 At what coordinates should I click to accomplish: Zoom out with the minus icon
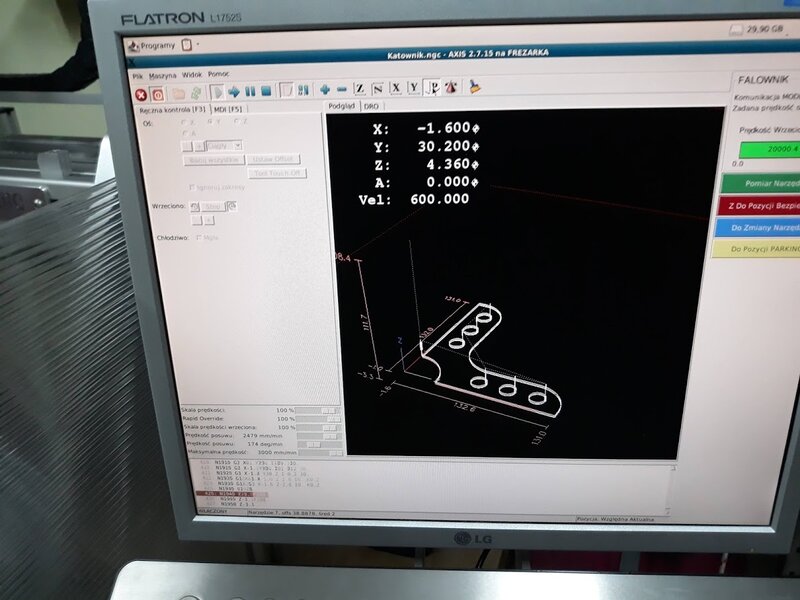[342, 90]
